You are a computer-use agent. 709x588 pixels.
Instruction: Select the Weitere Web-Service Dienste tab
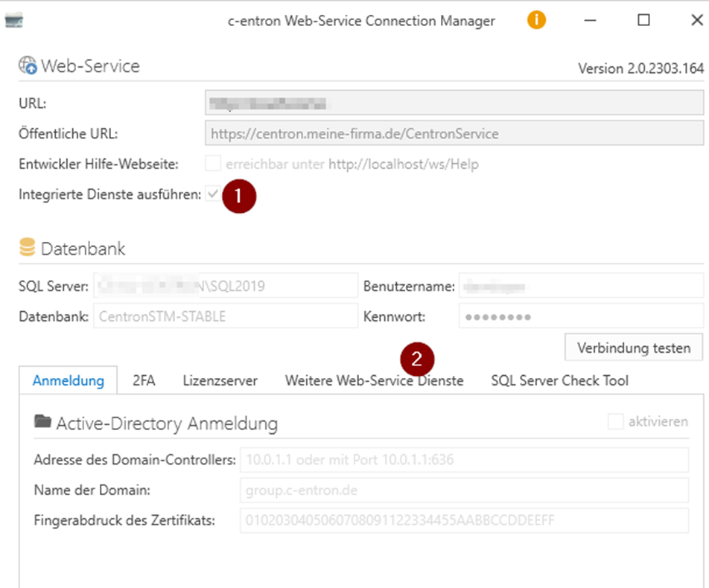pyautogui.click(x=374, y=380)
